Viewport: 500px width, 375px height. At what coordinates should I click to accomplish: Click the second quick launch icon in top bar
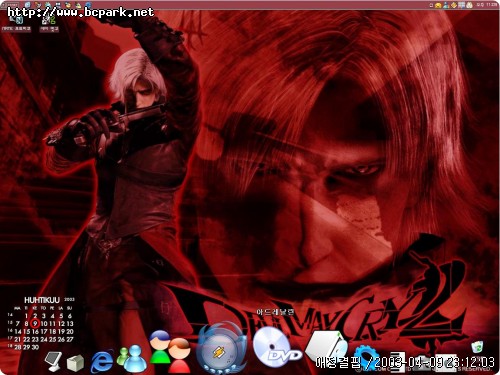tap(38, 5)
